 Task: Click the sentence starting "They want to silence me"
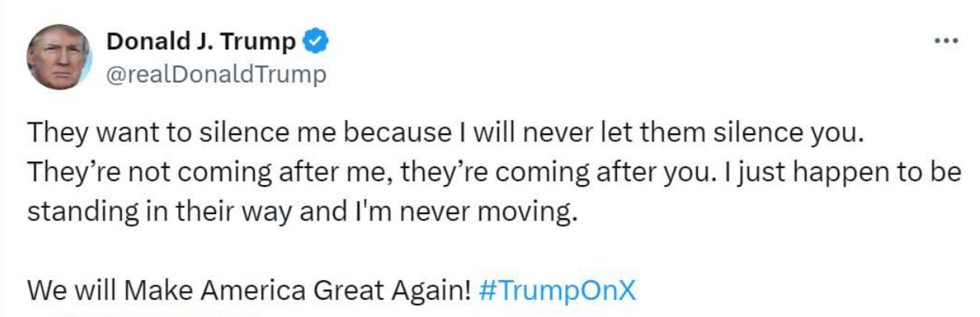tap(445, 132)
